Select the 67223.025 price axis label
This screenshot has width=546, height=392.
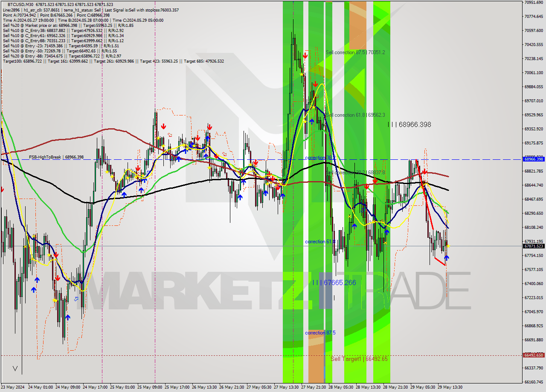(534, 298)
